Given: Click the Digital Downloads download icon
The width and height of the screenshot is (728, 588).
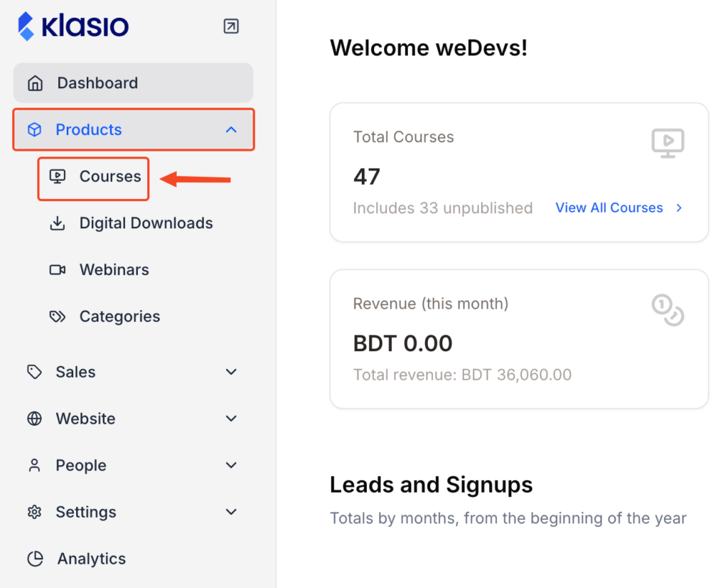Looking at the screenshot, I should (x=58, y=223).
